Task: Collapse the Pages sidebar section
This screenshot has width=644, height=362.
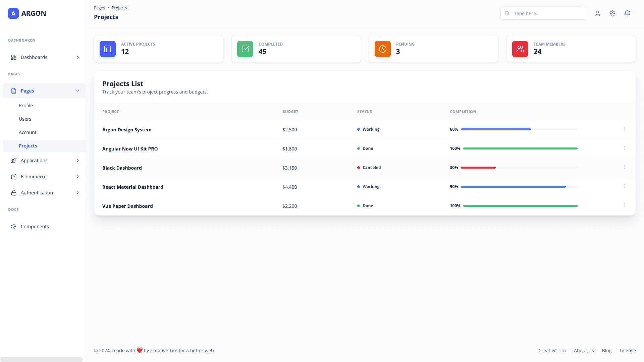Action: 44,90
